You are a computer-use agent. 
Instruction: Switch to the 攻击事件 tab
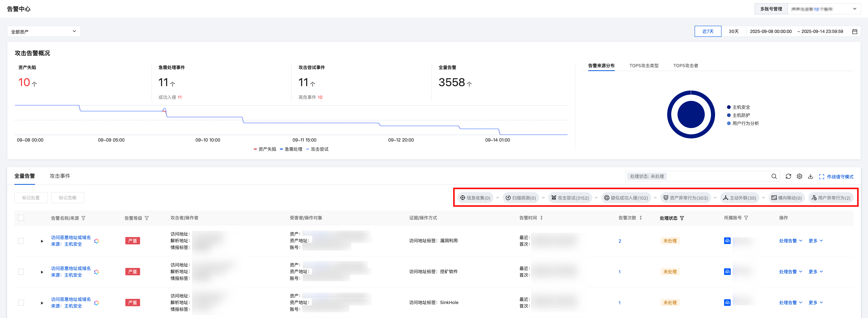click(x=60, y=176)
